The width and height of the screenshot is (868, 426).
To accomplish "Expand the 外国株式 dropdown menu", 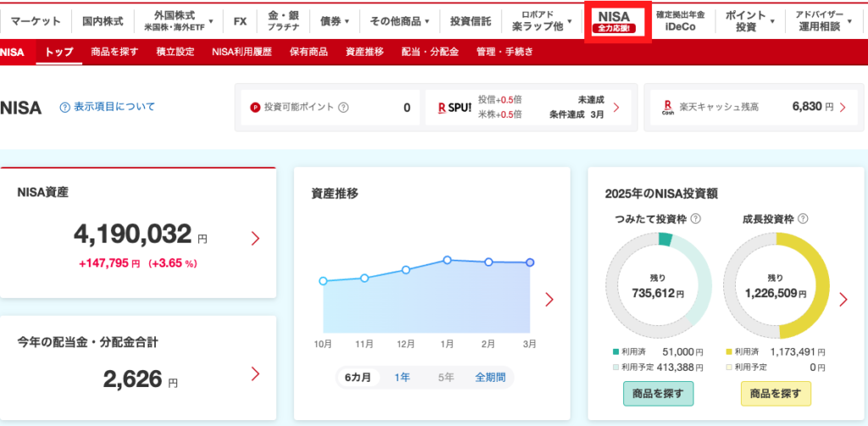I will coord(178,21).
